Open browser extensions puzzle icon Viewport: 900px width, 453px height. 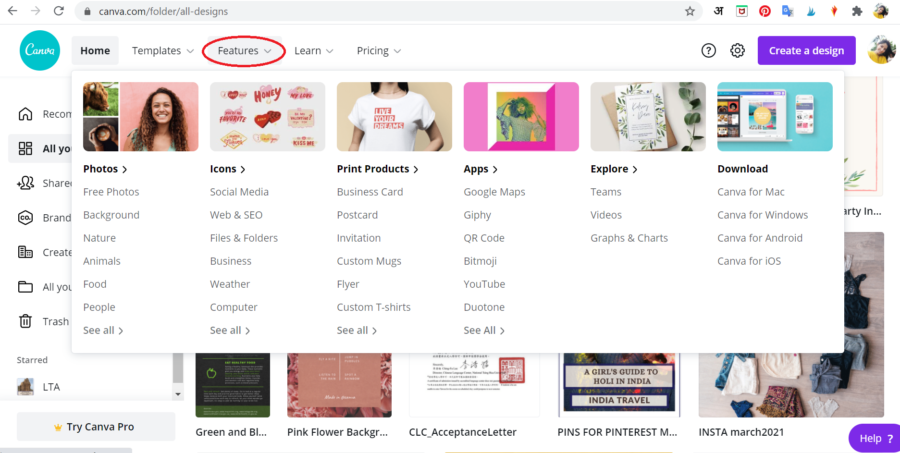[x=857, y=11]
